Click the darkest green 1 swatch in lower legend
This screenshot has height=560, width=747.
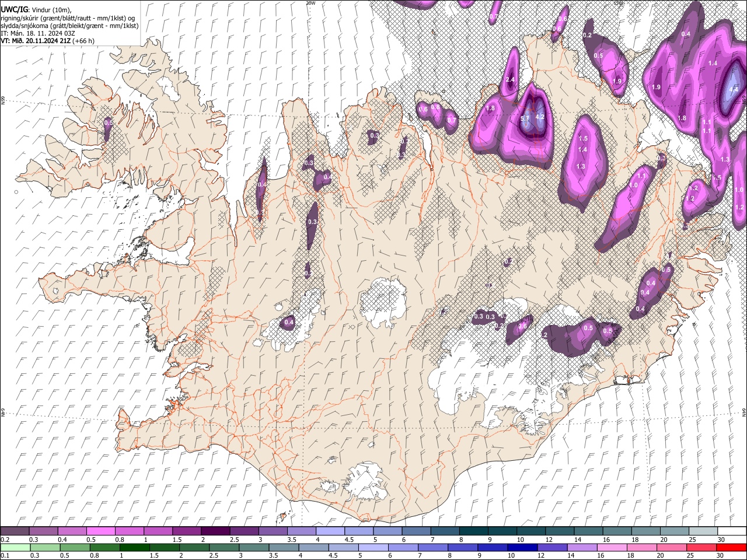[x=135, y=547]
